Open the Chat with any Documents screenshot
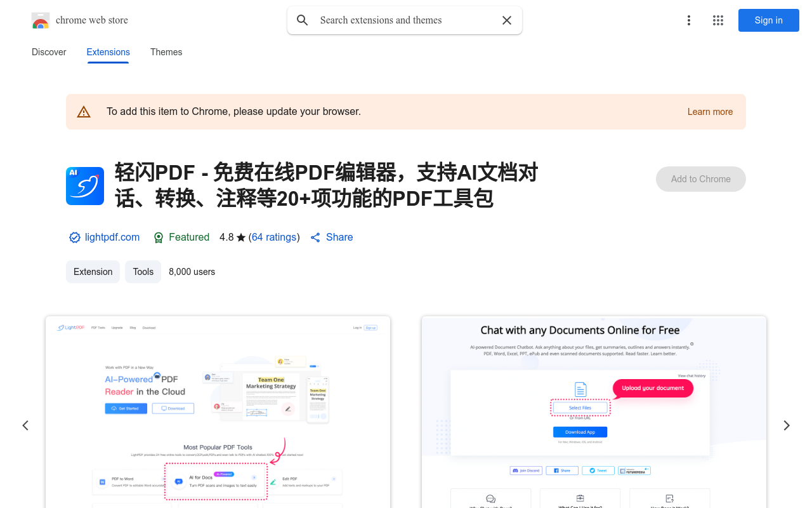The height and width of the screenshot is (508, 812). pyautogui.click(x=594, y=412)
